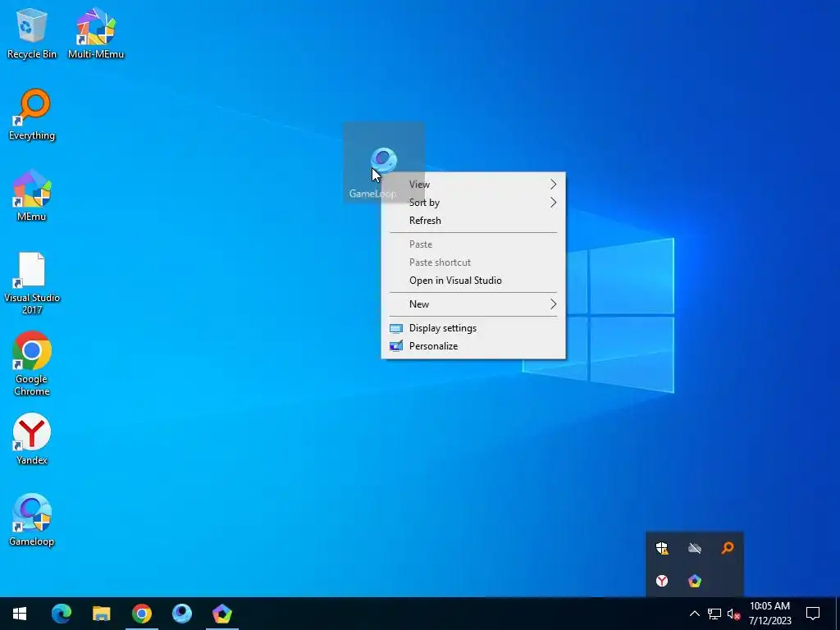Select the Yandex desktop shortcut

point(32,439)
